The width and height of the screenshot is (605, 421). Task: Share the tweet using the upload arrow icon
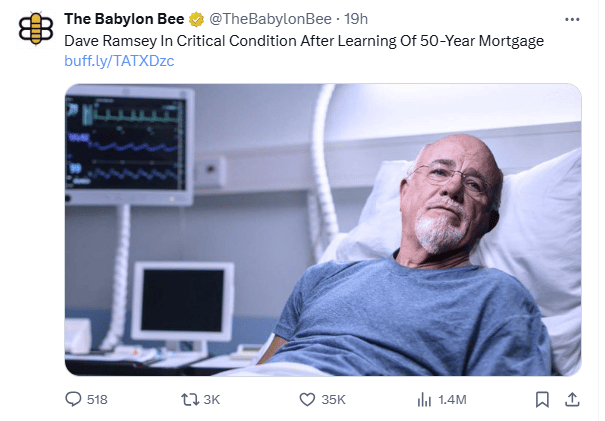(x=572, y=399)
